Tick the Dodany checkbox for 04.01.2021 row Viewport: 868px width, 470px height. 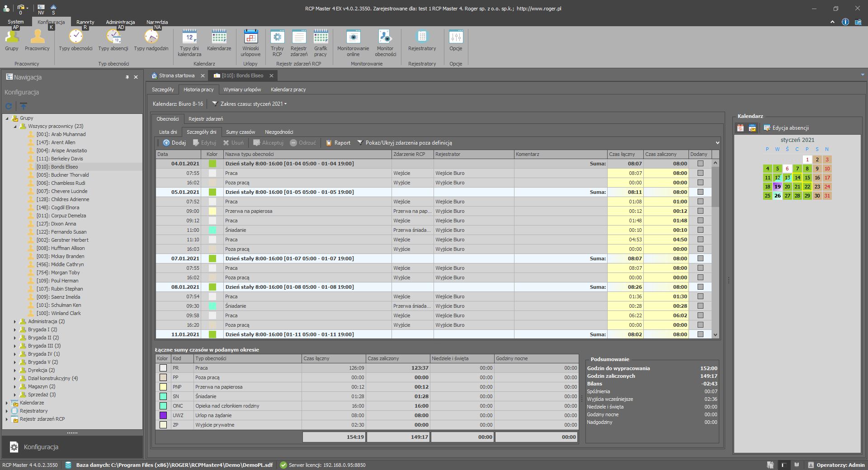coord(700,164)
